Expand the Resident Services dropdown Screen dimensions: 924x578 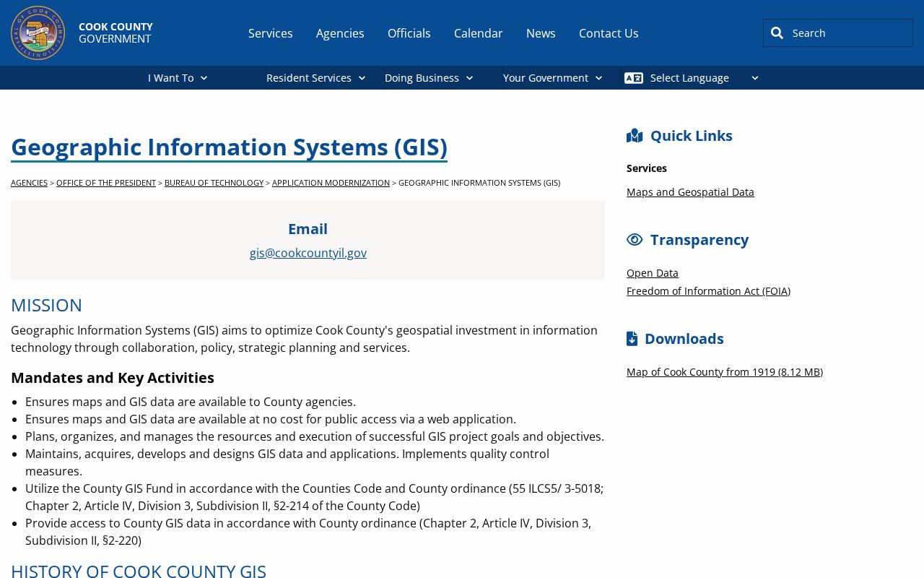[316, 78]
